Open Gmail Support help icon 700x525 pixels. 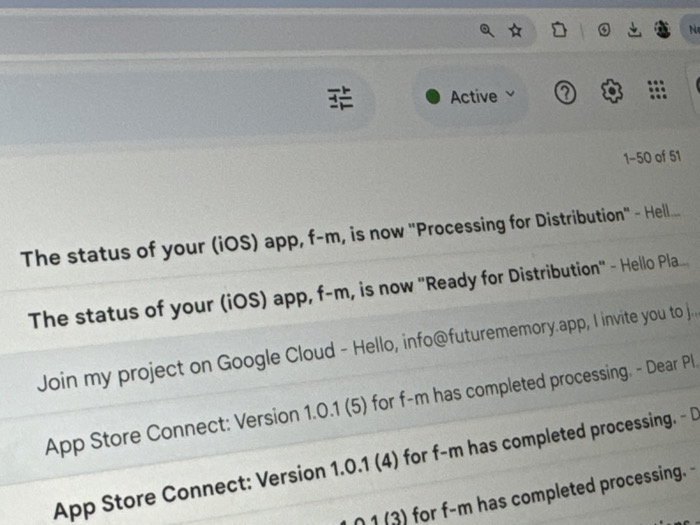(x=565, y=93)
